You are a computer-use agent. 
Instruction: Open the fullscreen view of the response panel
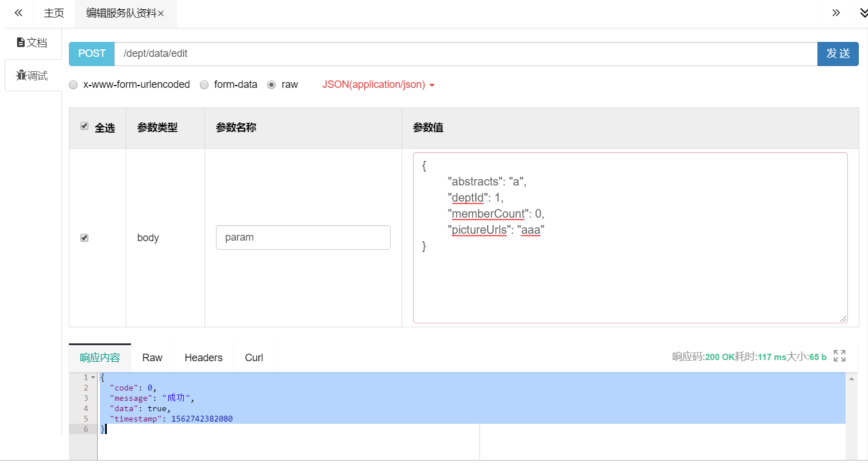pos(840,356)
